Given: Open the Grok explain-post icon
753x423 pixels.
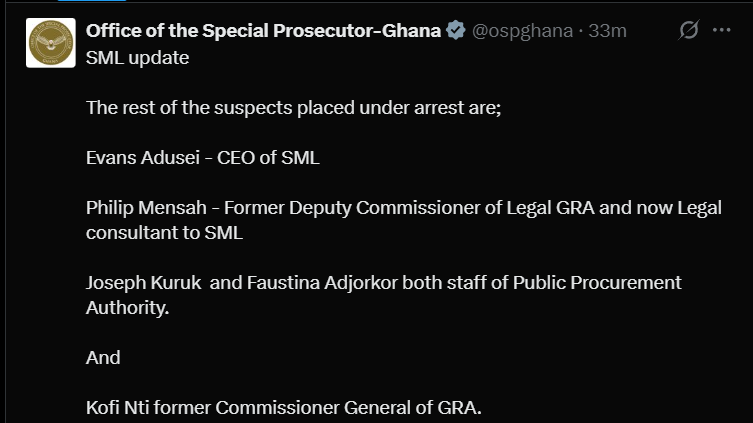Looking at the screenshot, I should 688,30.
